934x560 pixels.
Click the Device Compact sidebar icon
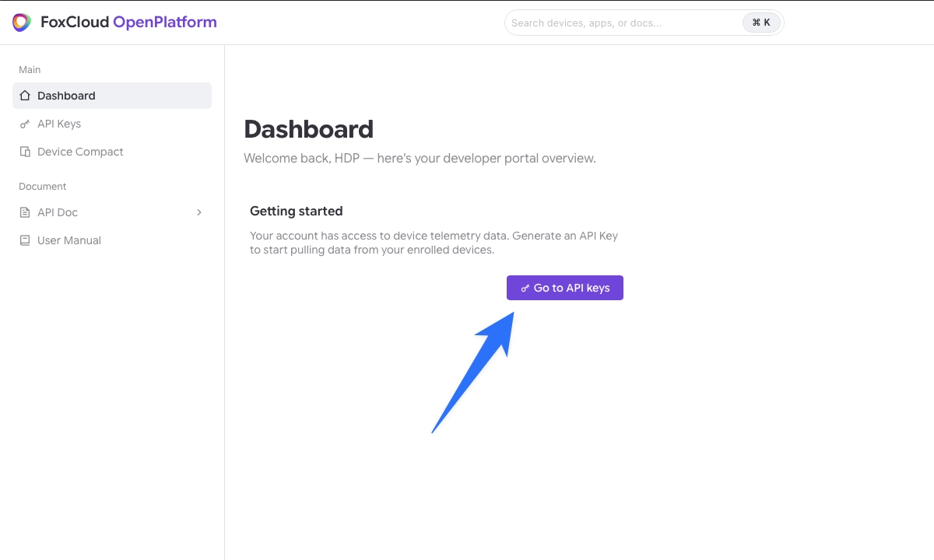tap(25, 152)
